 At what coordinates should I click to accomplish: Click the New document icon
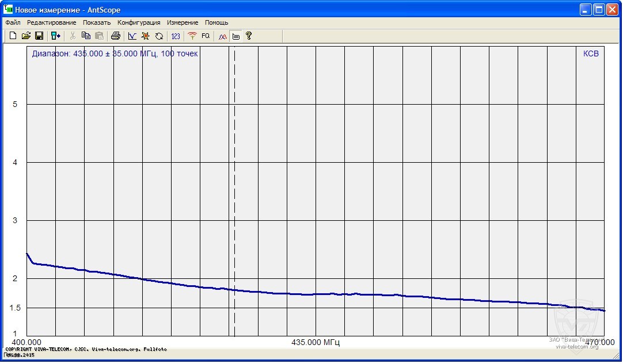click(x=13, y=36)
